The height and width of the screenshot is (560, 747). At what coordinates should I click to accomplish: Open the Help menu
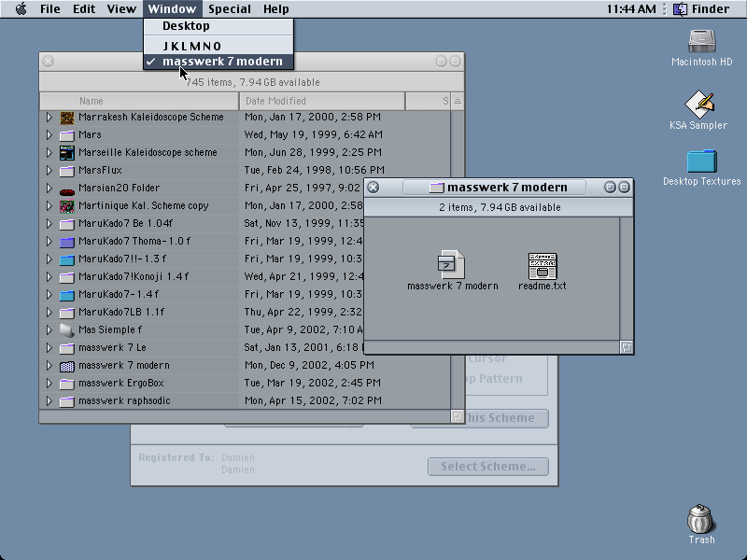[275, 8]
